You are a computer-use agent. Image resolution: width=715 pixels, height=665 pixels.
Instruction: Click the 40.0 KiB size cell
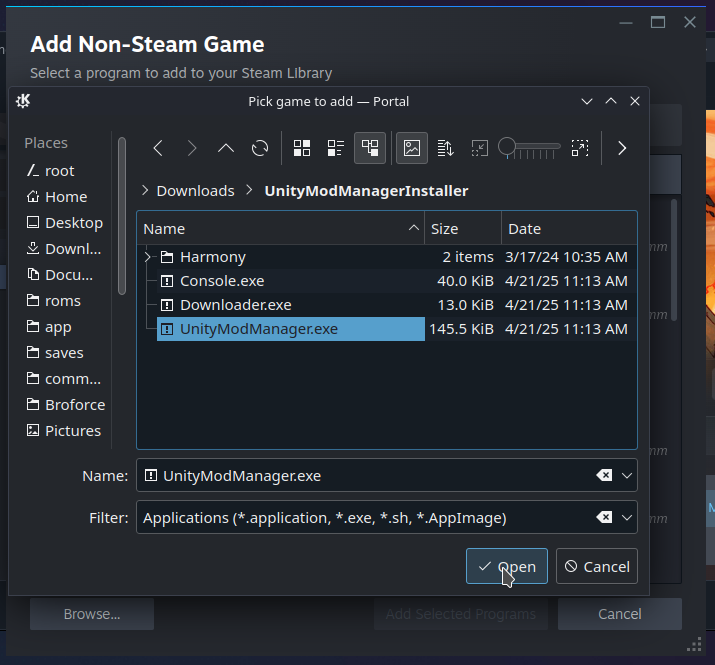pyautogui.click(x=465, y=281)
